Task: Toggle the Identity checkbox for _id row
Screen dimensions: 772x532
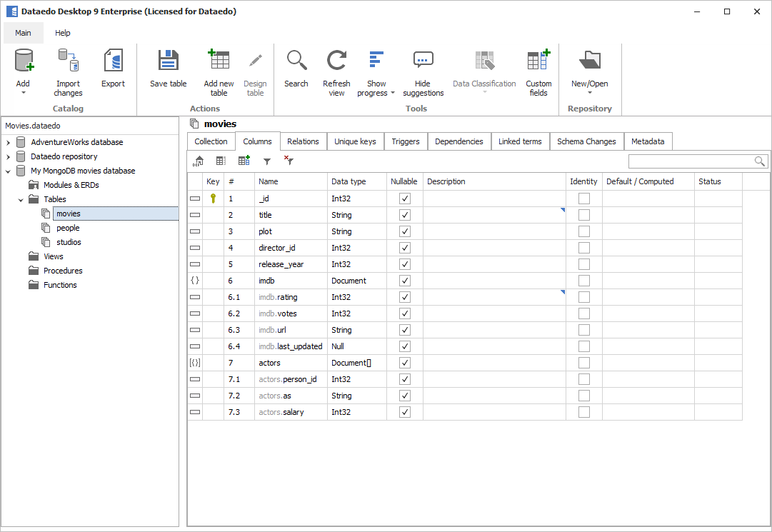Action: [583, 199]
